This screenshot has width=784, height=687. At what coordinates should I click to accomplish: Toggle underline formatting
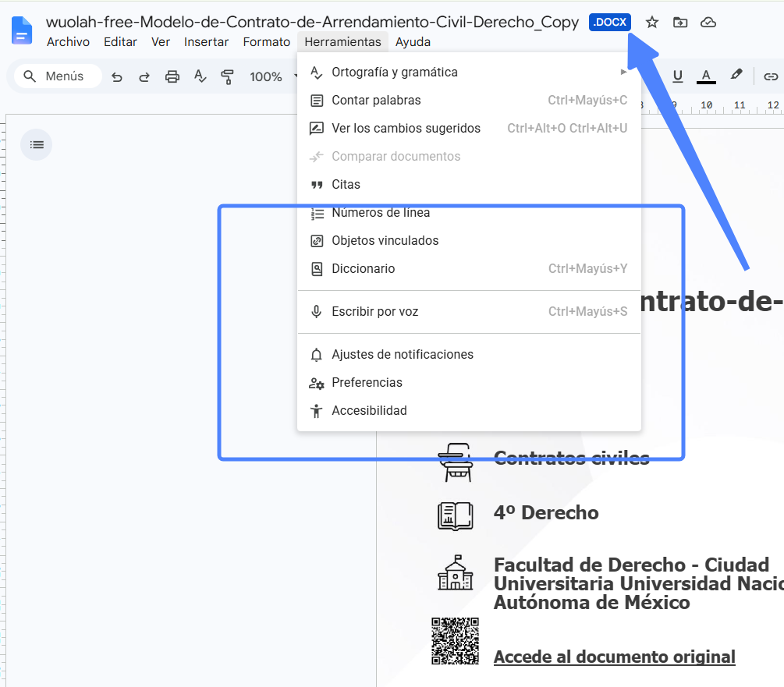[677, 76]
